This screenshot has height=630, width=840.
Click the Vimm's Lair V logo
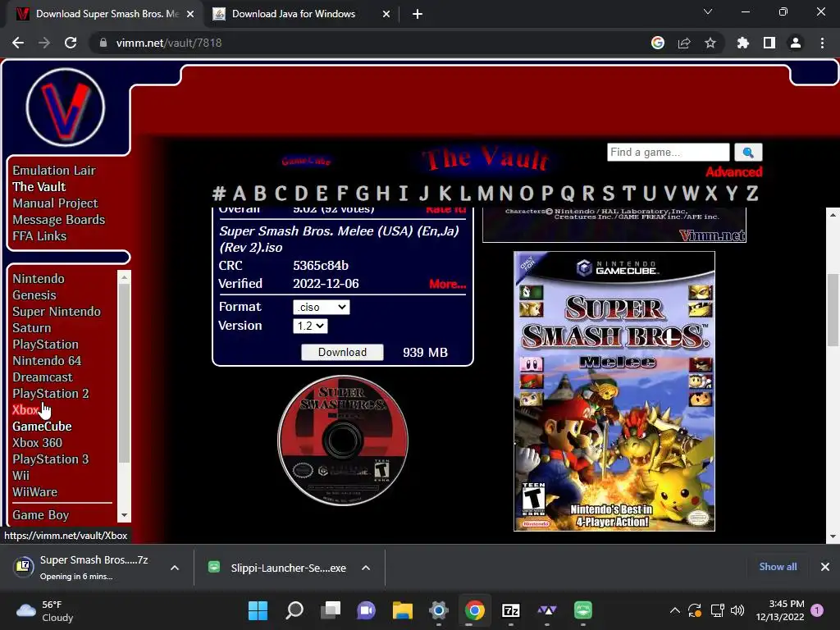tap(66, 107)
